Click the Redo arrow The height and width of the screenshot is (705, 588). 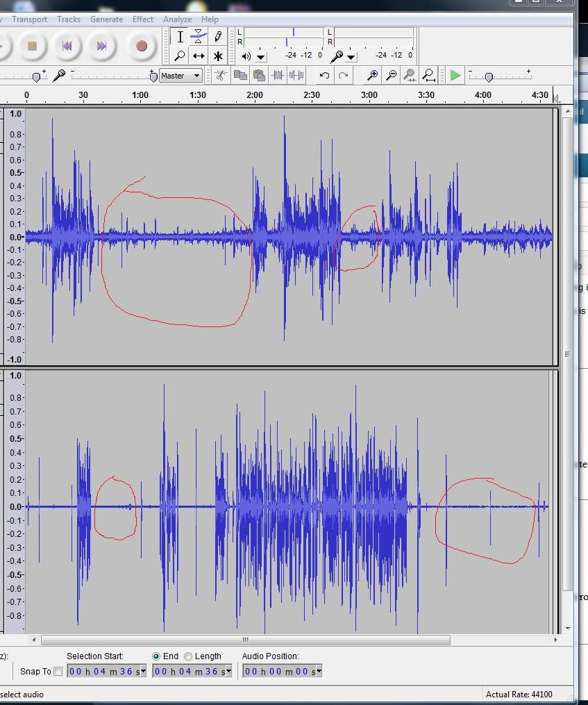[x=343, y=75]
